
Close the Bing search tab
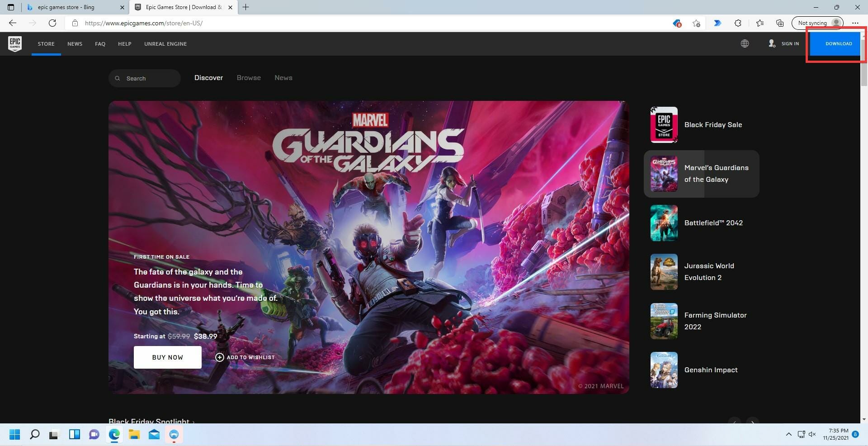pyautogui.click(x=122, y=7)
